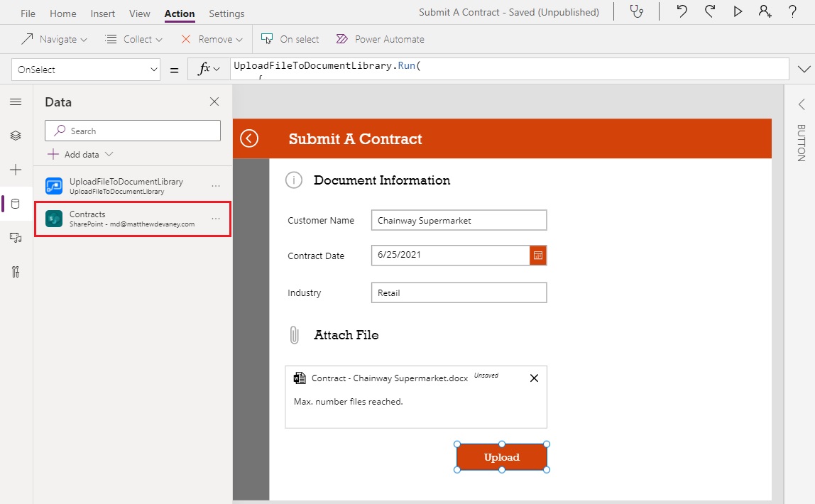Open the Settings menu
Screen dimensions: 815x504
pos(226,13)
